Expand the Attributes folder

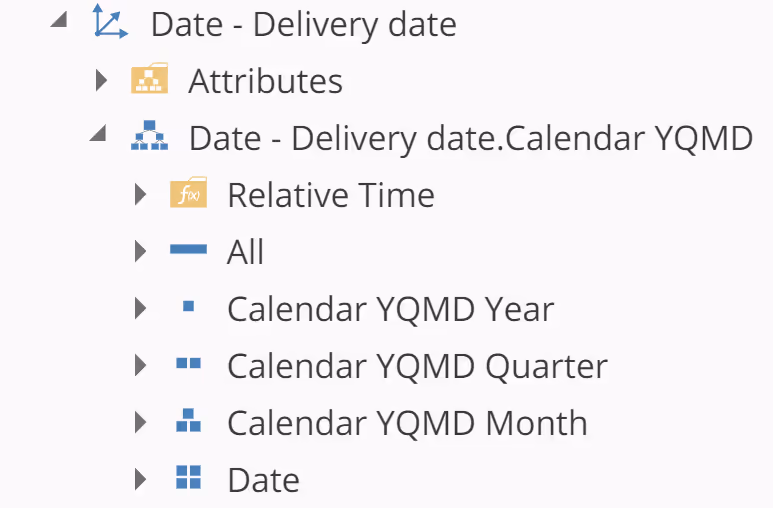coord(101,80)
